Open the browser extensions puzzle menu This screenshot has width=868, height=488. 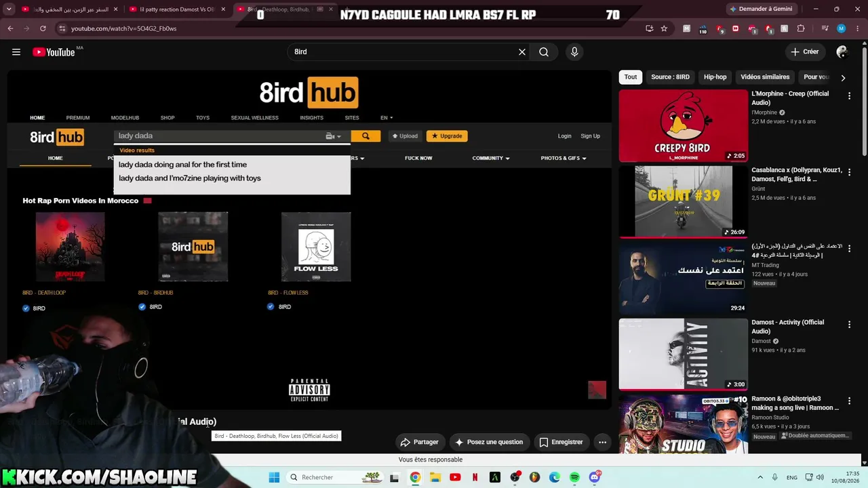(x=801, y=28)
